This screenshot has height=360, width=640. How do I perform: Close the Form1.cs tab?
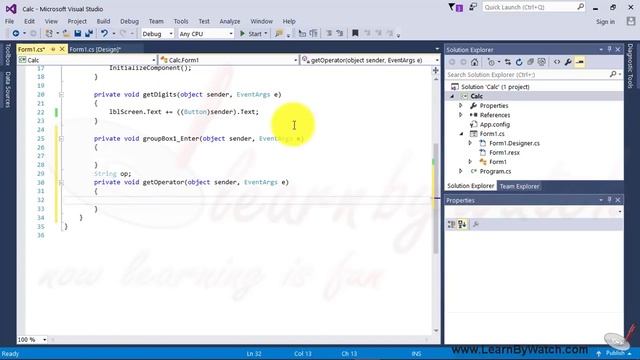(x=62, y=49)
